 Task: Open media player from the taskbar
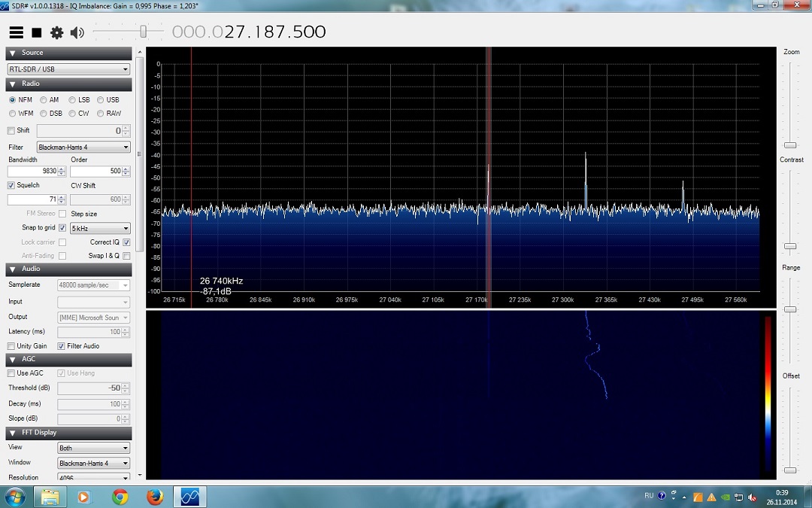[83, 497]
